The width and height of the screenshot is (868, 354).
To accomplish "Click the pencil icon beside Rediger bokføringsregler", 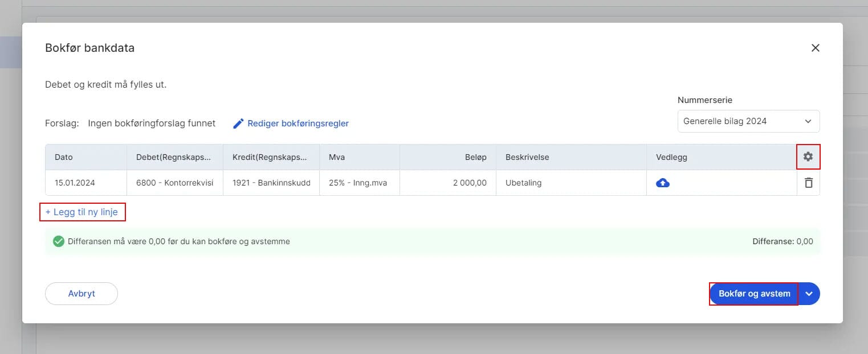I will (238, 124).
